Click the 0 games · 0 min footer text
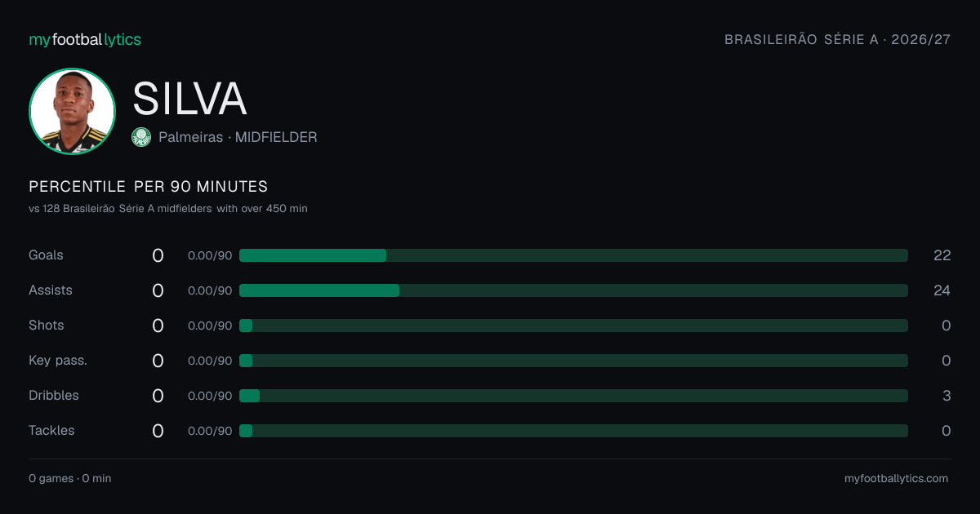The width and height of the screenshot is (980, 514). tap(70, 479)
